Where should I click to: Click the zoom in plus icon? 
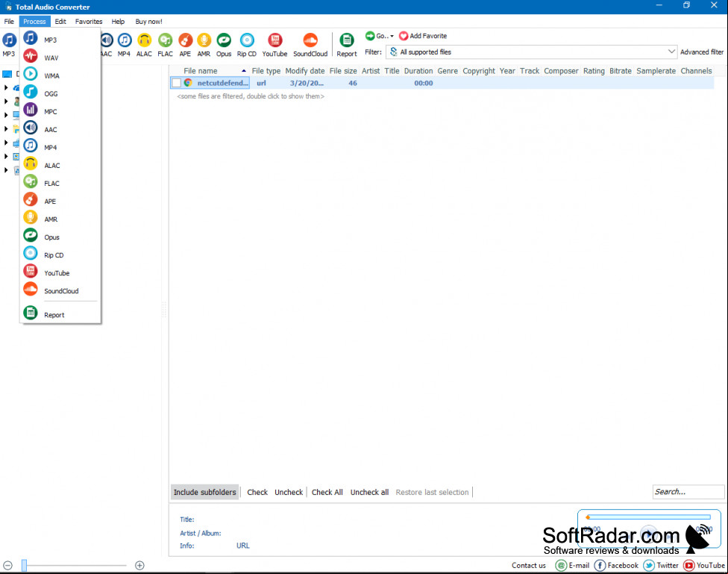coord(139,565)
